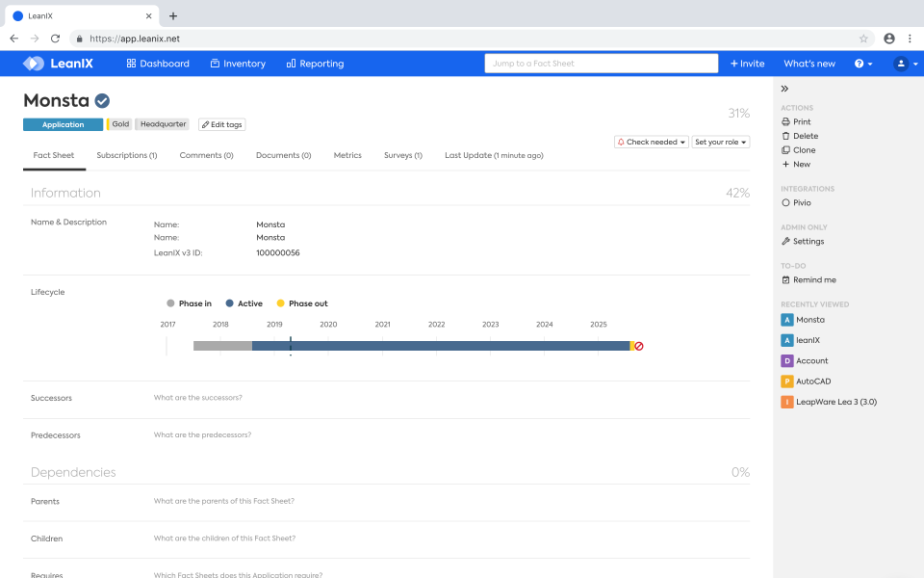Image resolution: width=924 pixels, height=578 pixels.
Task: Open the Pivio integration
Action: (796, 202)
